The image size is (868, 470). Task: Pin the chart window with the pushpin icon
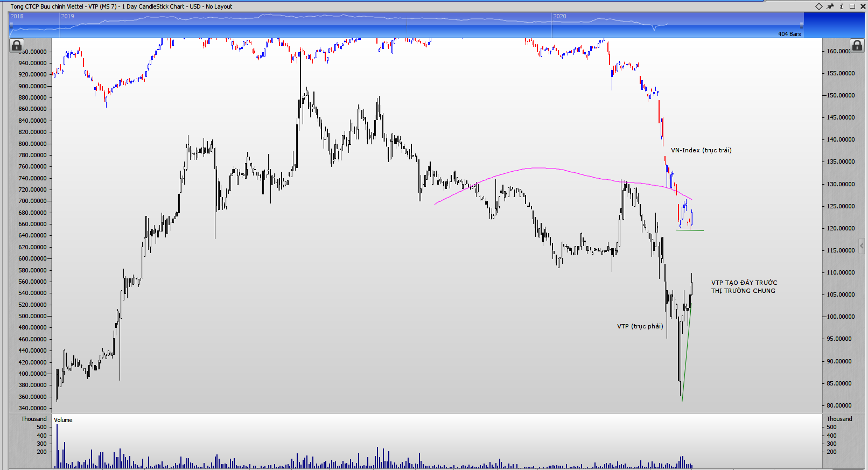[830, 6]
